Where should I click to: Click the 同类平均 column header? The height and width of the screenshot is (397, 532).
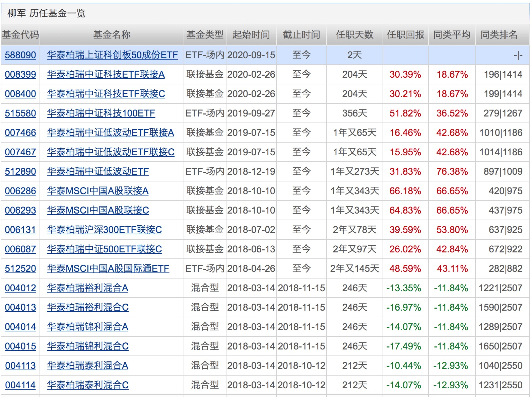click(452, 35)
